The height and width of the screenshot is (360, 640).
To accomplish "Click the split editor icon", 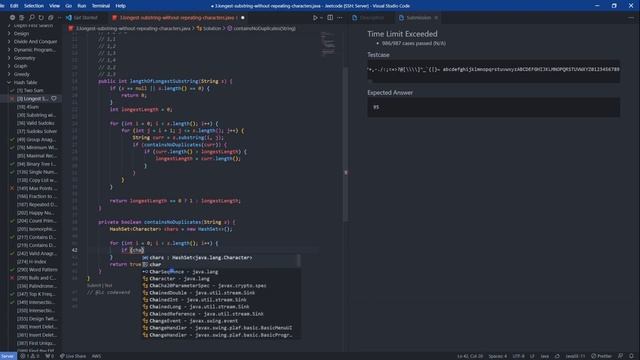I will tap(330, 18).
